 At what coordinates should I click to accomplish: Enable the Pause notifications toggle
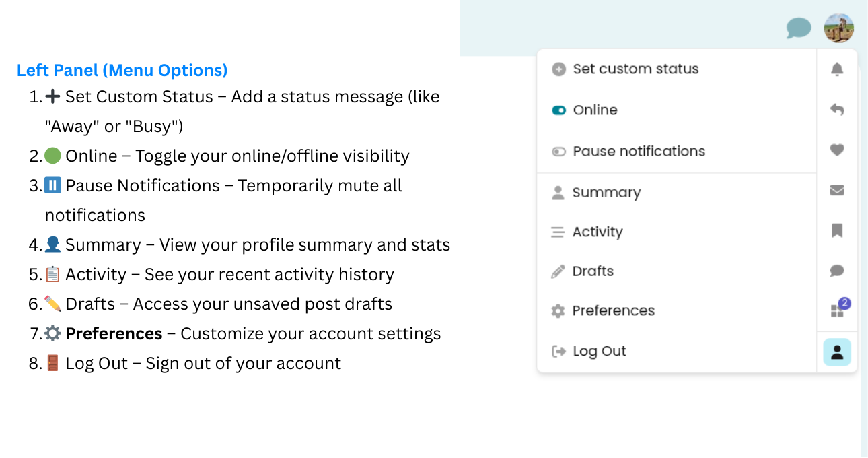tap(558, 152)
